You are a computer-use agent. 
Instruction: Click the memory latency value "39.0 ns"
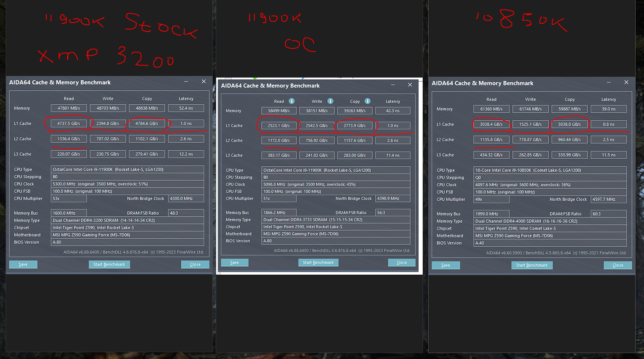[x=609, y=109]
